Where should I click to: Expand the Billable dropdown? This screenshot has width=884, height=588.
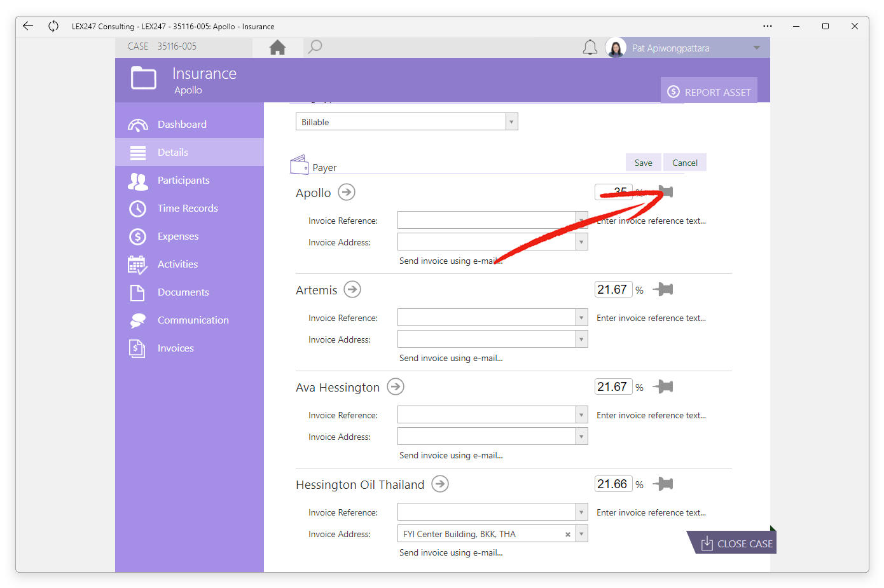click(x=512, y=122)
